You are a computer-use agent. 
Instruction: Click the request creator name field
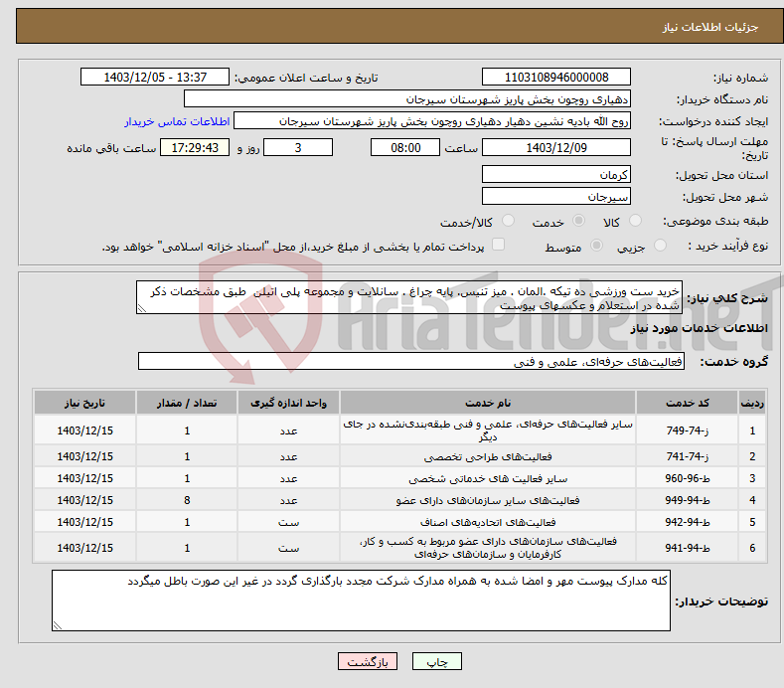432,121
